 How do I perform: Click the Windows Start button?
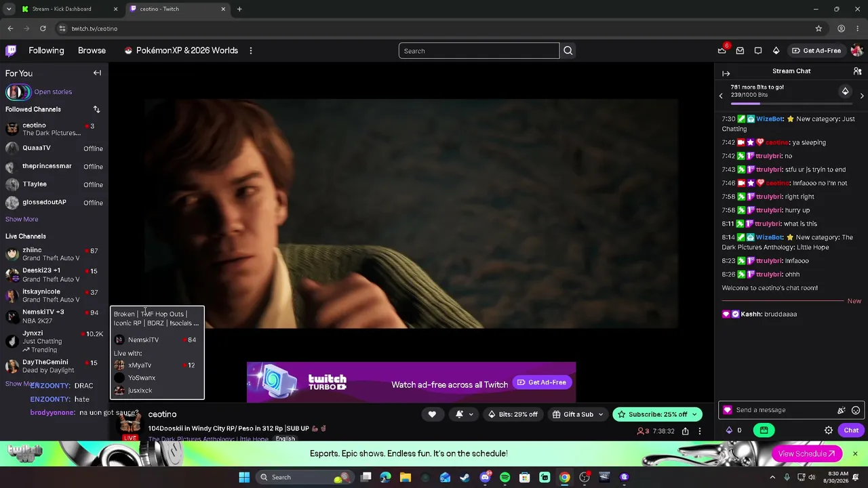[x=244, y=477]
